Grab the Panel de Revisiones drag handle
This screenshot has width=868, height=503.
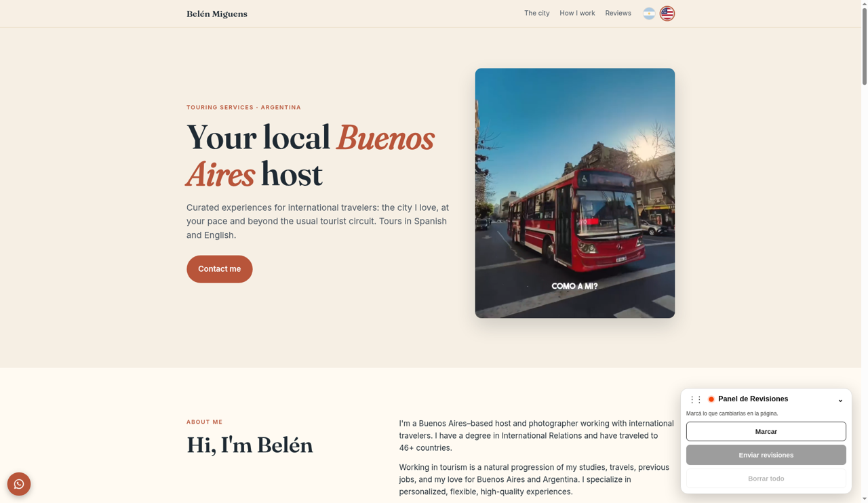[x=695, y=399]
